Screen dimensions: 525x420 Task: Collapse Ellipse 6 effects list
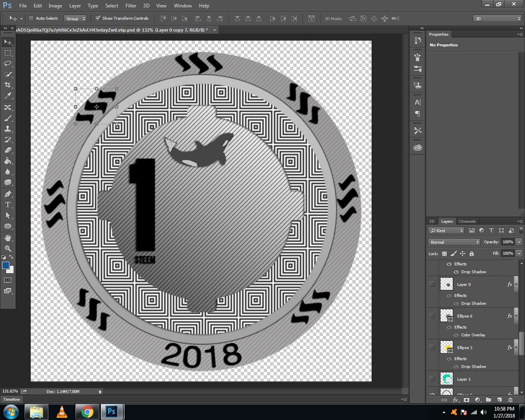tap(516, 315)
